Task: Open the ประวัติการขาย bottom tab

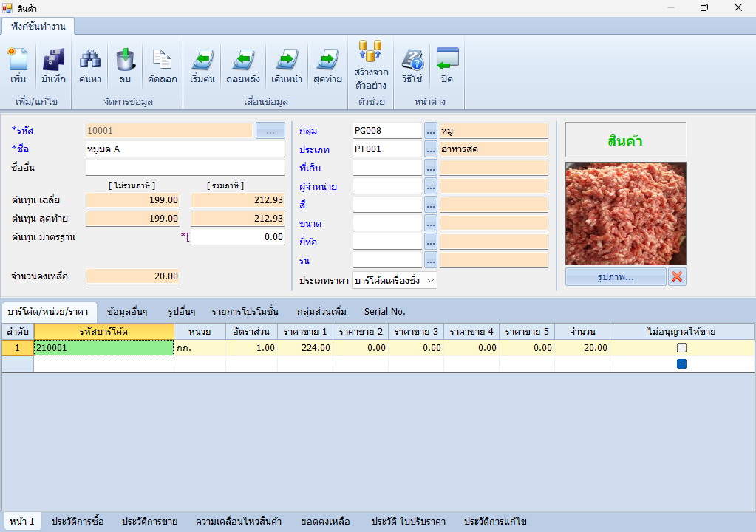Action: click(149, 522)
